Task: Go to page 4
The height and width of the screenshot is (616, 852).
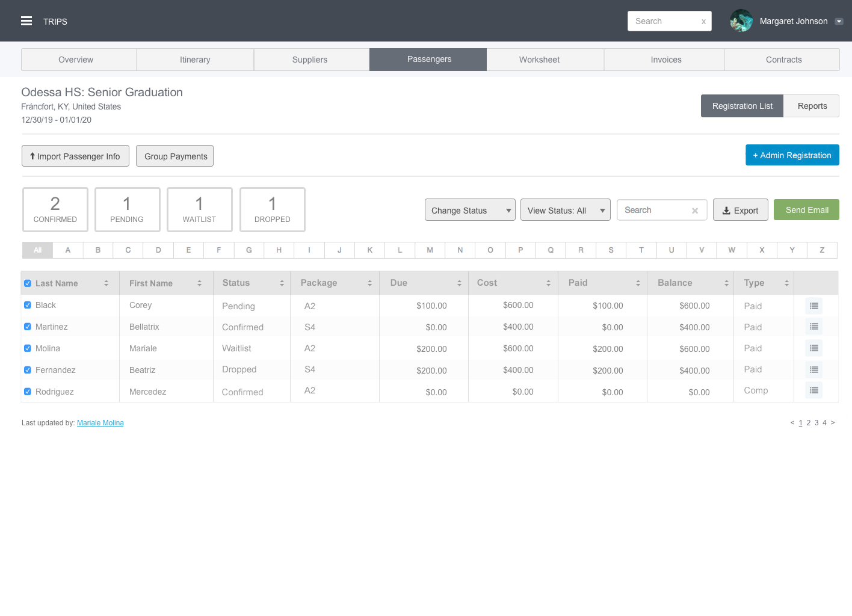Action: click(x=824, y=423)
